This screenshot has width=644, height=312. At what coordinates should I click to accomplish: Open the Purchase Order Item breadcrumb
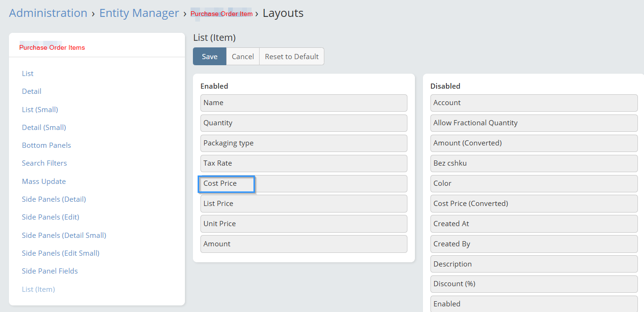pos(221,14)
